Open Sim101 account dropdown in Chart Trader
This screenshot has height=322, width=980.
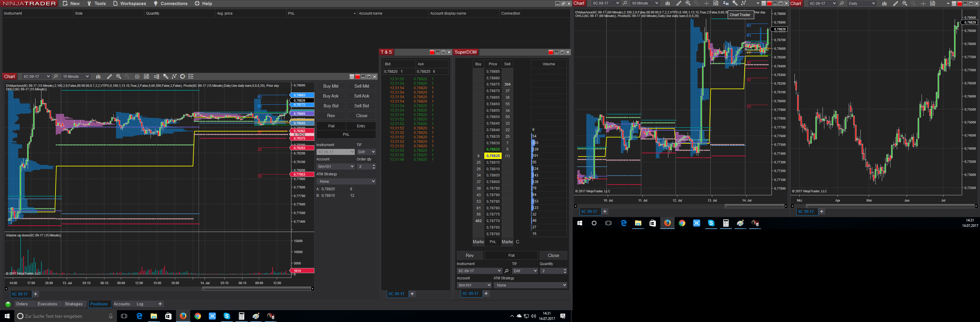coord(336,166)
